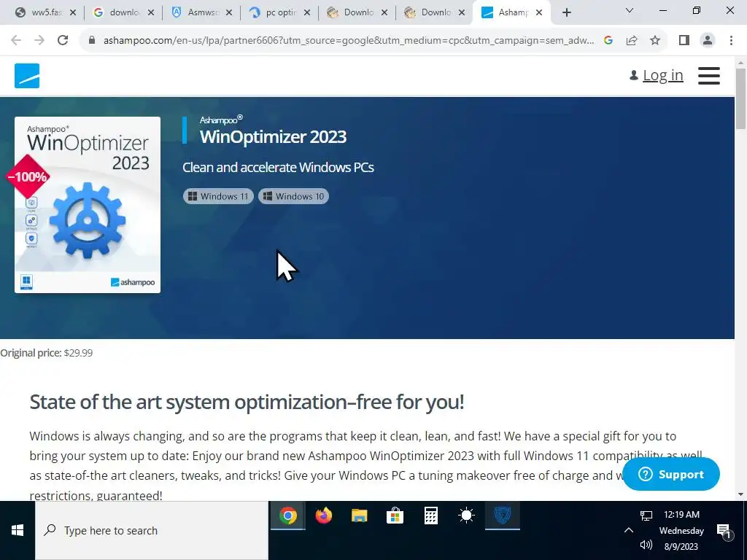
Task: Close the ww5.fas tab
Action: pos(72,13)
